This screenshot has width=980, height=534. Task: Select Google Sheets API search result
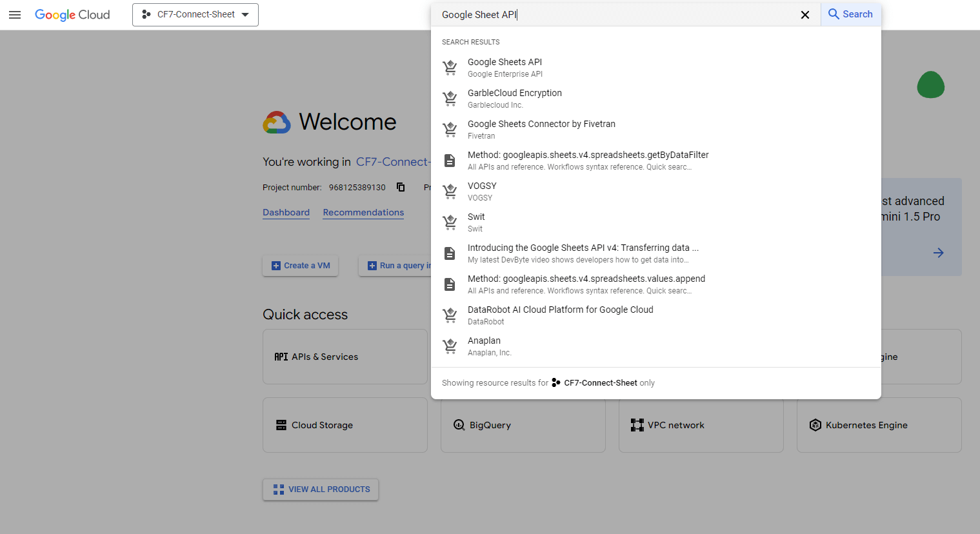[x=656, y=67]
